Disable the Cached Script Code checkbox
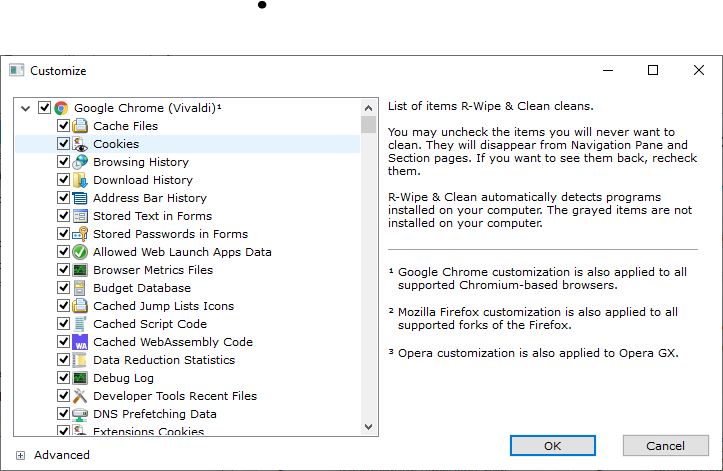723x471 pixels. tap(63, 324)
